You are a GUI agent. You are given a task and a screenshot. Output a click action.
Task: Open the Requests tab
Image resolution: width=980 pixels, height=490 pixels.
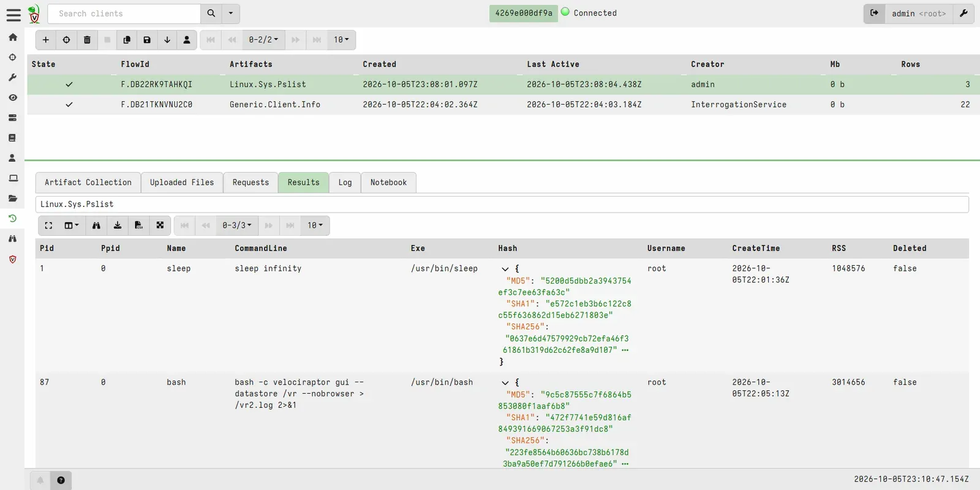point(251,183)
